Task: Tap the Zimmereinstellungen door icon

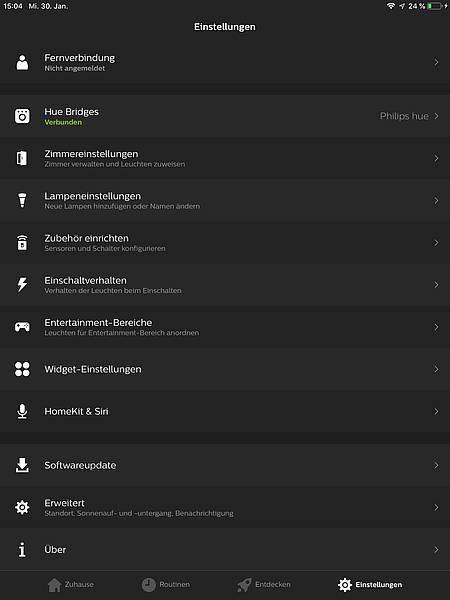Action: 22,158
